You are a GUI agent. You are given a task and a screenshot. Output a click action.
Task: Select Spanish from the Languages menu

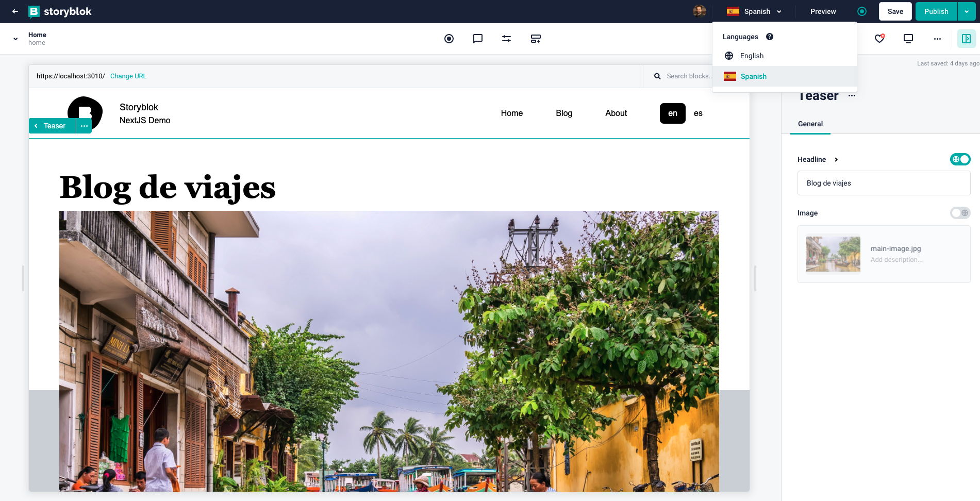(x=785, y=76)
